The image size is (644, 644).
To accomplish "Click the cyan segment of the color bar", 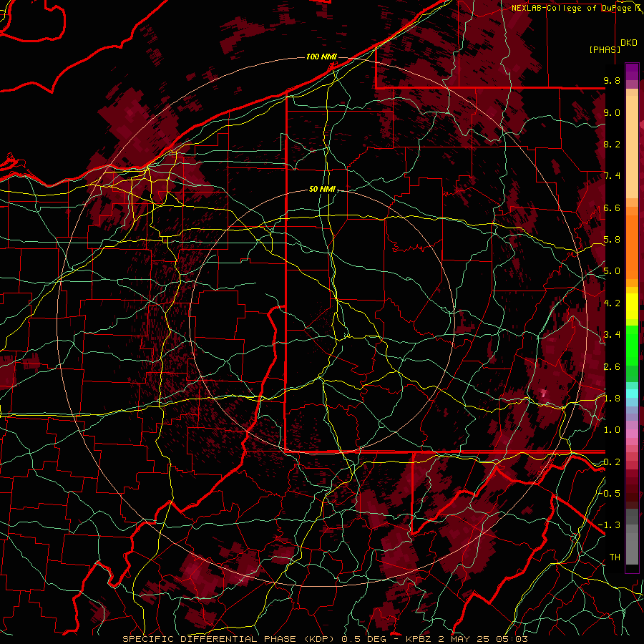I will tap(632, 393).
